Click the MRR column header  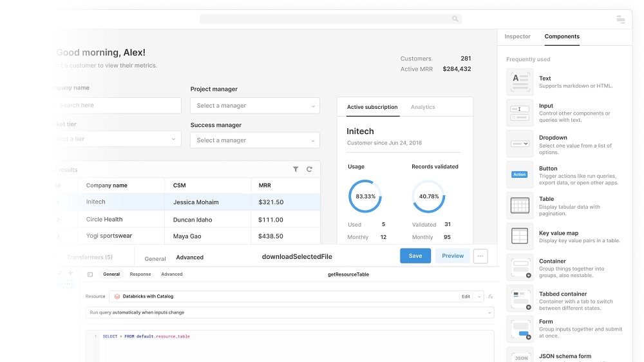point(265,186)
